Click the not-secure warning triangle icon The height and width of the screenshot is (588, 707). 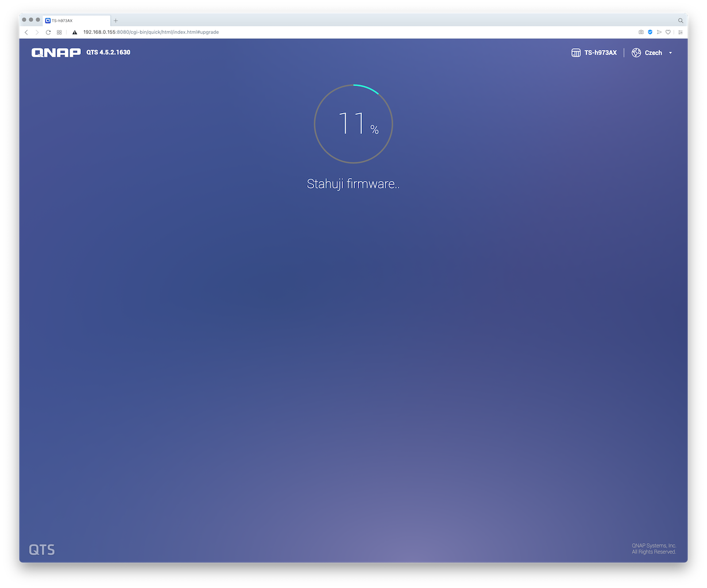point(75,32)
